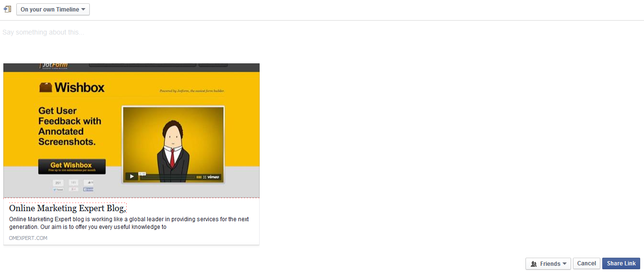The width and height of the screenshot is (644, 274).
Task: Open the Wishbox link preview image
Action: tap(131, 130)
